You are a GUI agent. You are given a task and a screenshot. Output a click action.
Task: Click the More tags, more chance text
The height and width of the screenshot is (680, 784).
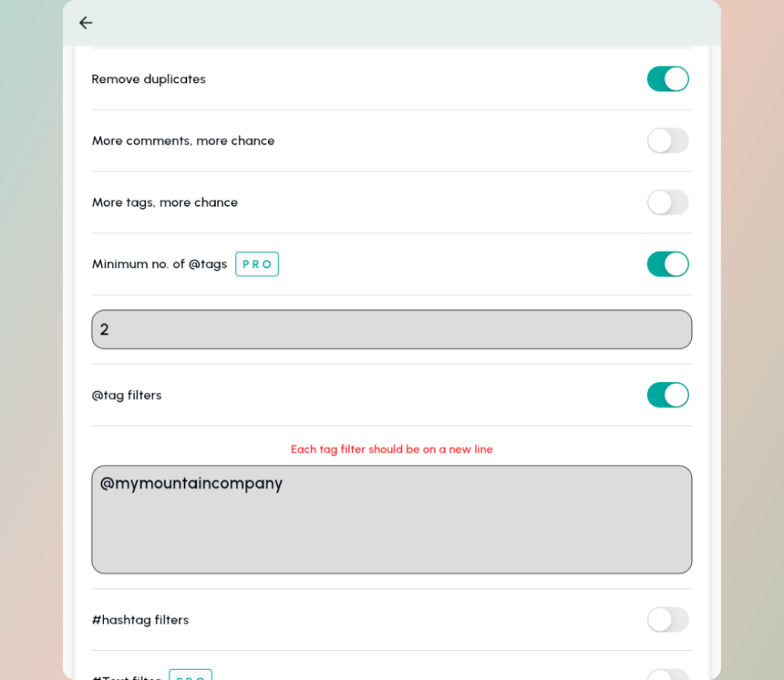coord(165,203)
